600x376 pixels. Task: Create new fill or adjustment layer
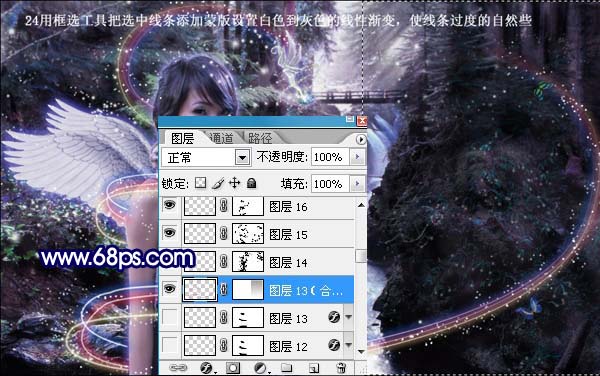tap(261, 368)
